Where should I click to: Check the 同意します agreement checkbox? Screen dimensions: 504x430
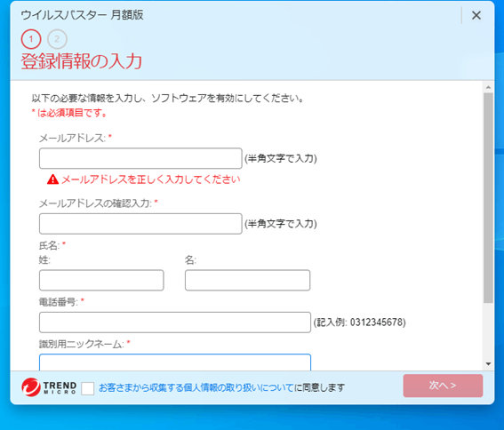pos(88,388)
